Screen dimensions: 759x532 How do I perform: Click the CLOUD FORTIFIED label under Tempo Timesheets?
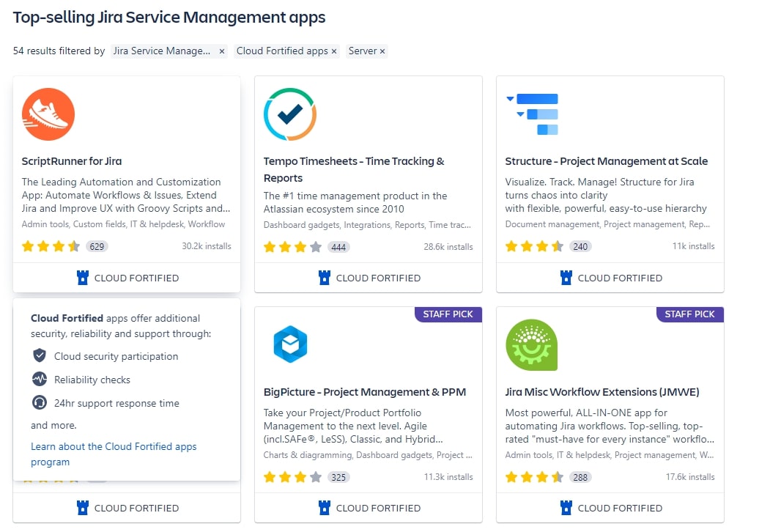[379, 278]
